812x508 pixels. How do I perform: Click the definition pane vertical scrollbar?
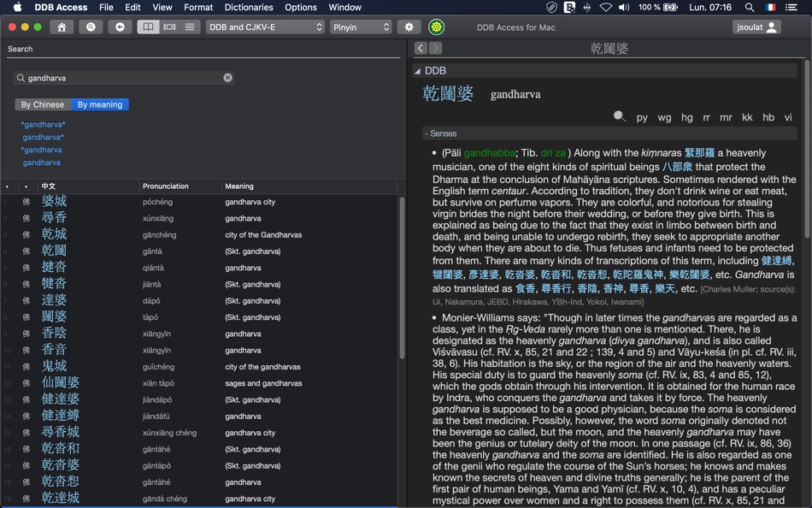pos(807,151)
